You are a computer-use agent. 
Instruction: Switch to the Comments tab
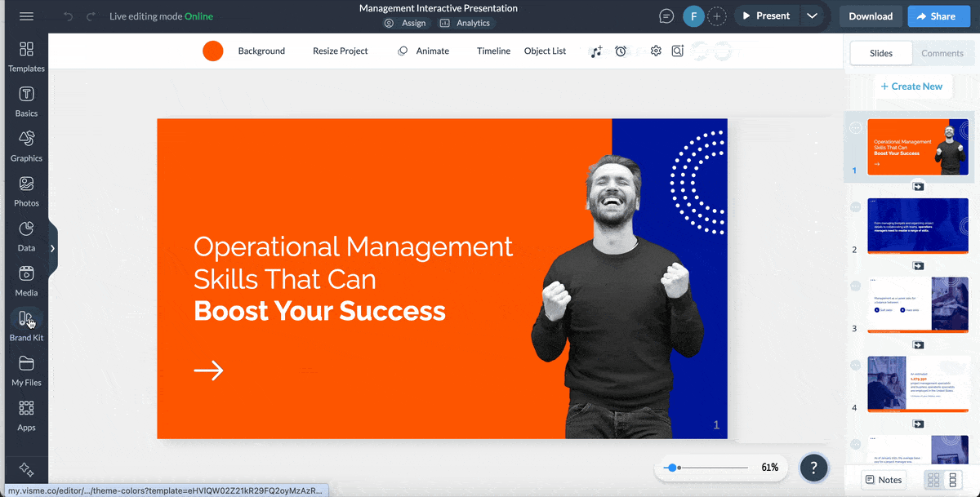[942, 53]
